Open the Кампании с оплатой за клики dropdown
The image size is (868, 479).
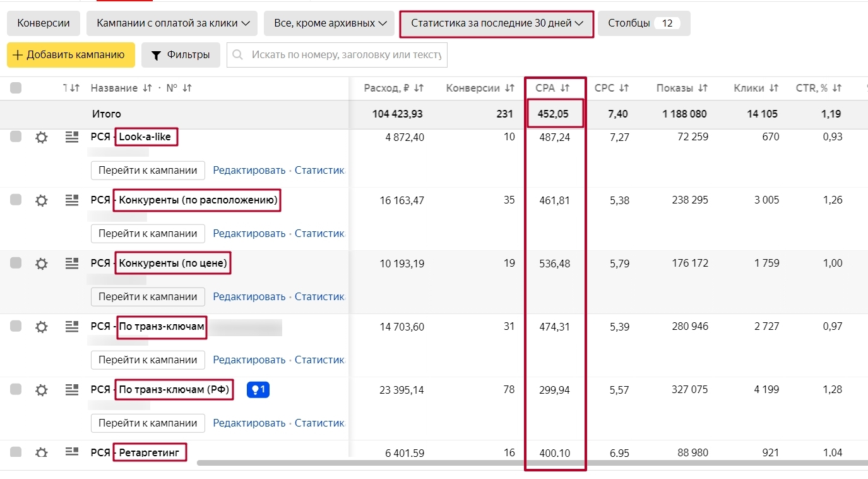click(173, 23)
